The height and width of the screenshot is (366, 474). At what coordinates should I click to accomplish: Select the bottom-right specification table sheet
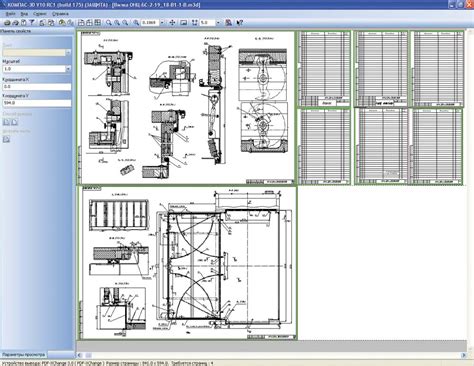point(437,146)
